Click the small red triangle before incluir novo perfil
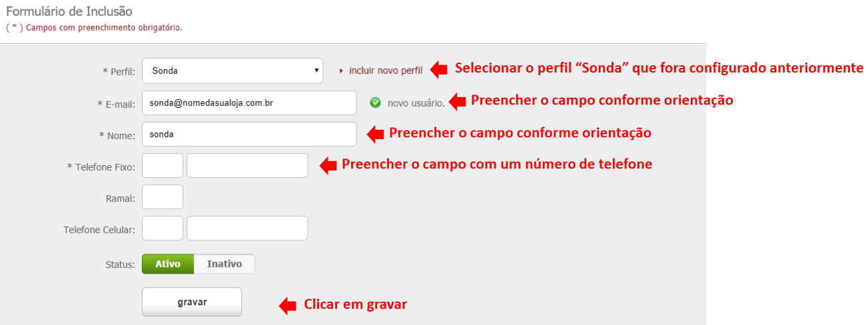 point(341,70)
